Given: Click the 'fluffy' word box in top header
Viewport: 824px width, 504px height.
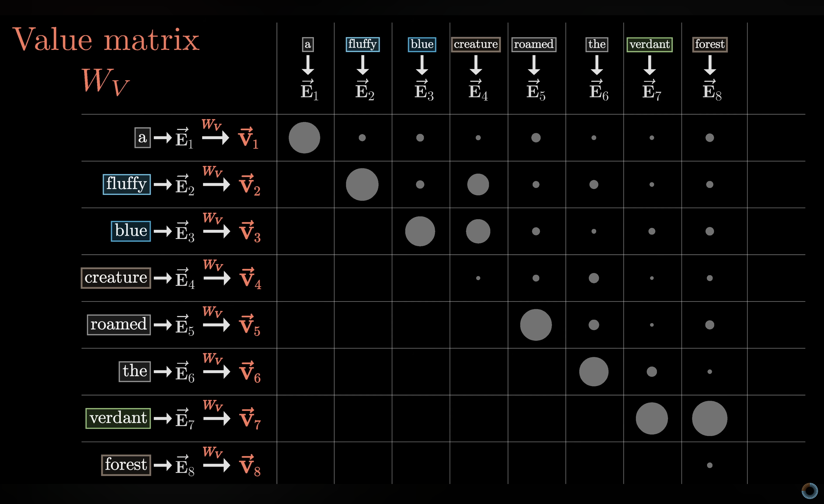Looking at the screenshot, I should click(363, 44).
